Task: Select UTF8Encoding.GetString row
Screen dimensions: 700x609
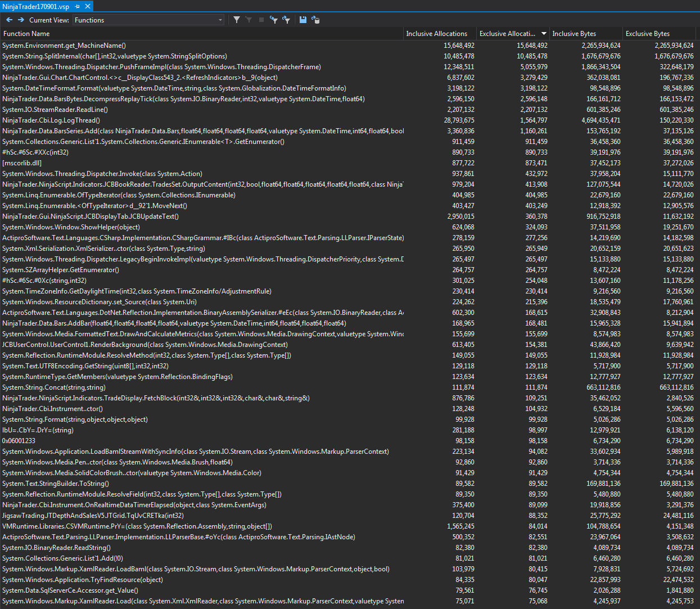Action: 349,366
